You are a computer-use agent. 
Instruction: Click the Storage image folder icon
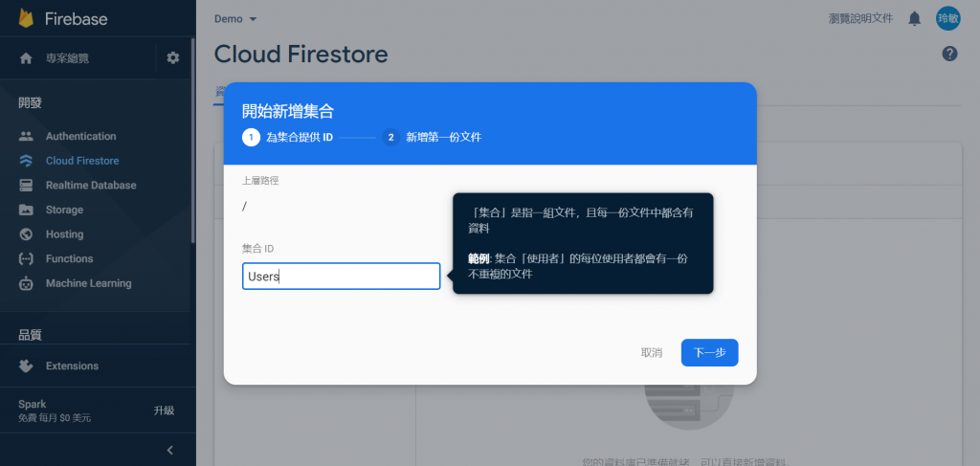[26, 210]
